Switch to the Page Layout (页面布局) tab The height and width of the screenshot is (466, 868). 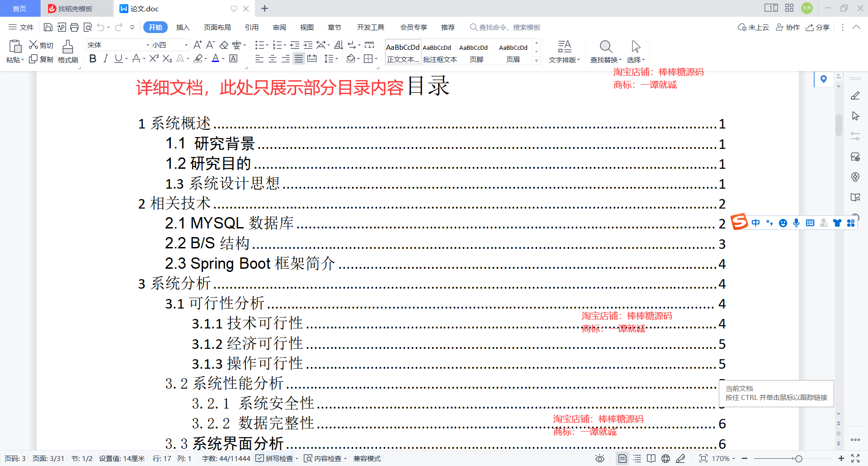(217, 27)
